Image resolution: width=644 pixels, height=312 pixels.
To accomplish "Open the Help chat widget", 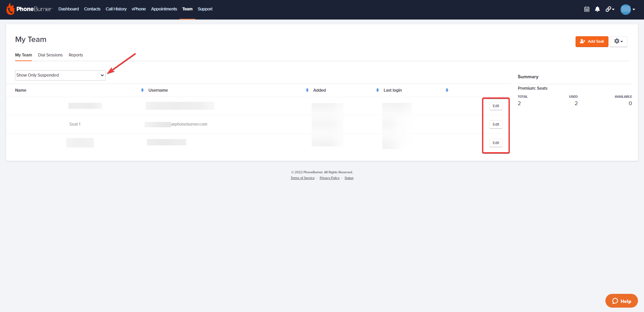I will (x=622, y=301).
